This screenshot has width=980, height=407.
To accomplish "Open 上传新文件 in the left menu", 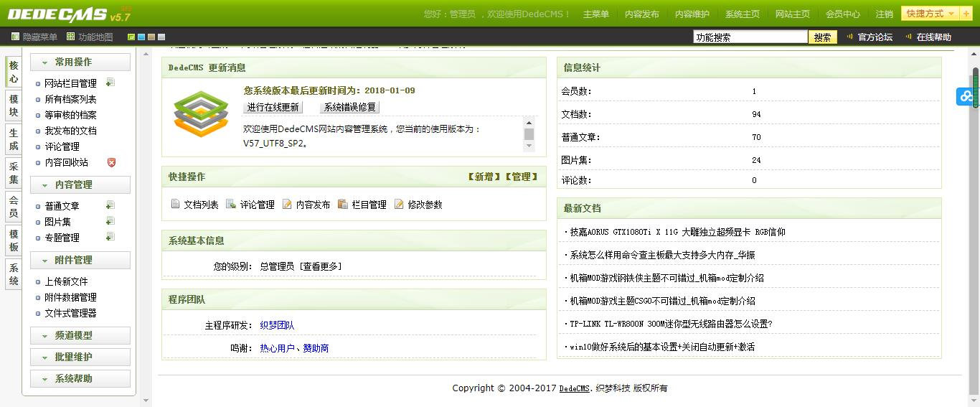I will click(x=66, y=281).
